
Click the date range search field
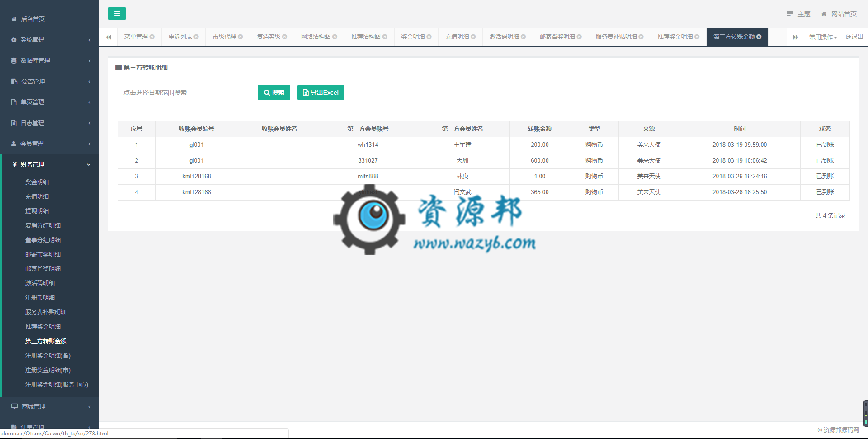(188, 93)
